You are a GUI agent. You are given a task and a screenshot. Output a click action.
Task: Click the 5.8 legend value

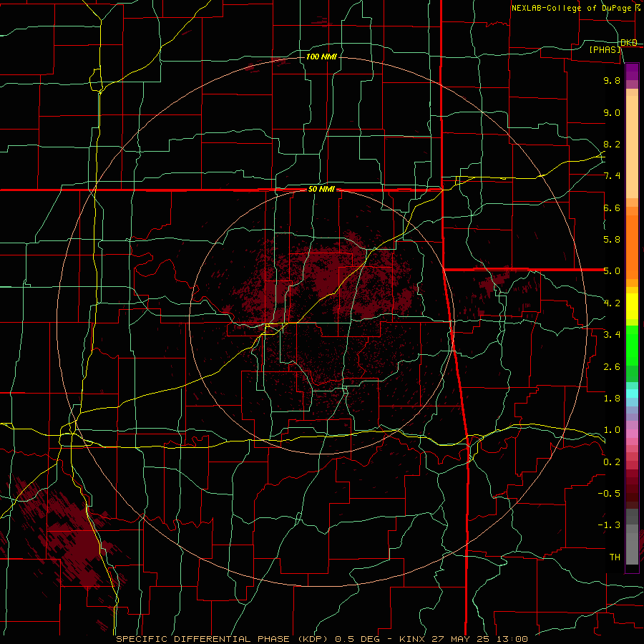pyautogui.click(x=612, y=240)
